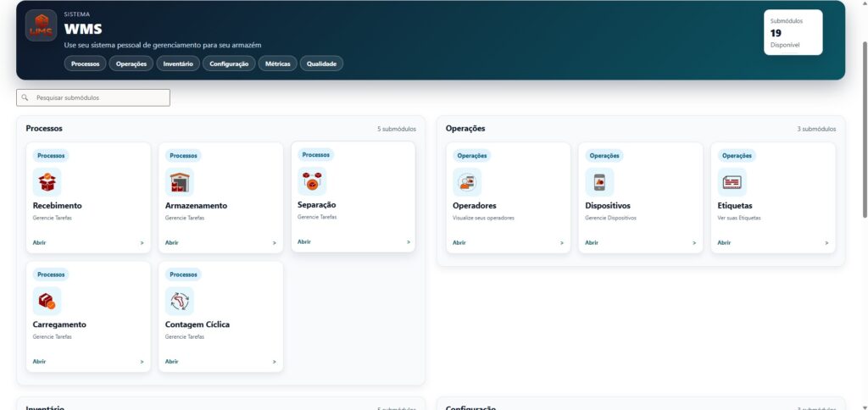Click the arrow on Armazenamento card
This screenshot has height=410, width=868.
click(274, 243)
